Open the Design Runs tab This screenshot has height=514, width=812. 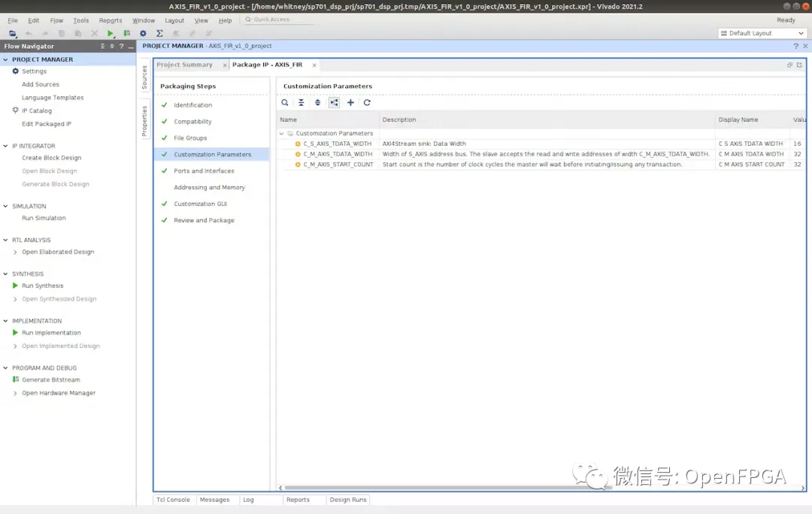pos(348,500)
